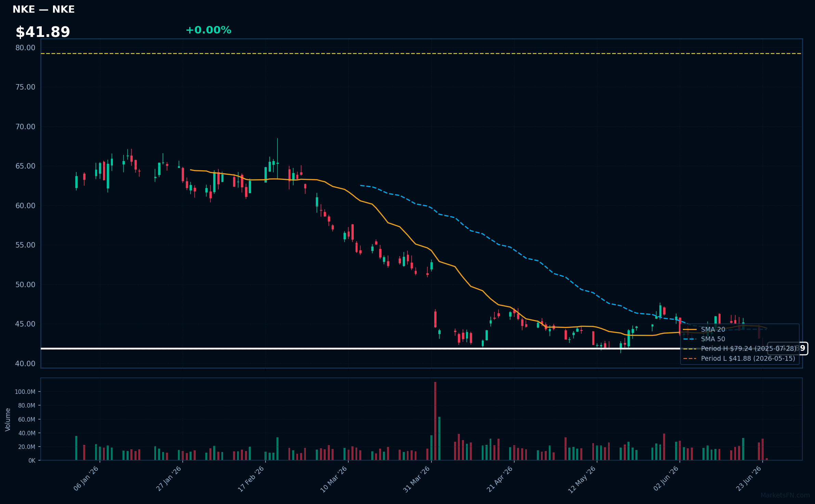Click the "40.00" price axis label
Viewport: 815px width, 504px height.
click(25, 364)
